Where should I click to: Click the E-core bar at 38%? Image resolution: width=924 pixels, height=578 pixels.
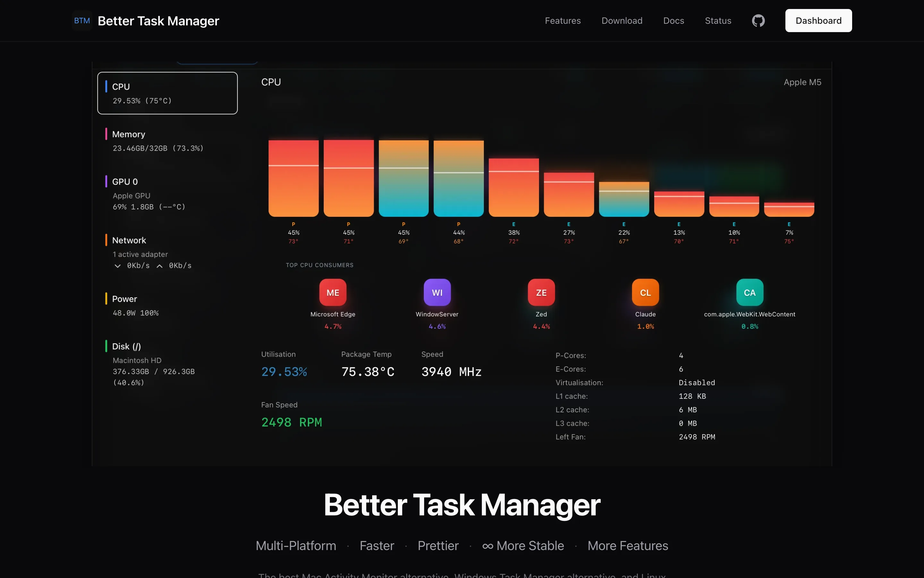(514, 187)
